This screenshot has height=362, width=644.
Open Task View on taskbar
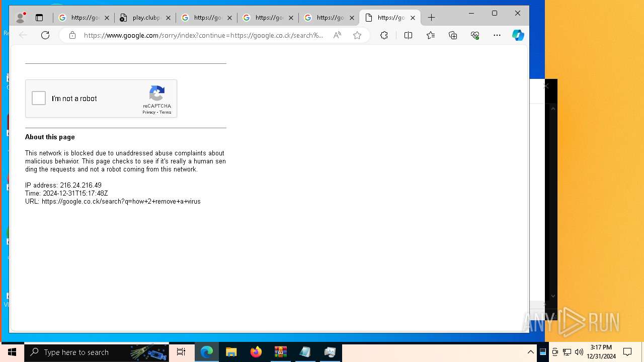click(x=181, y=352)
